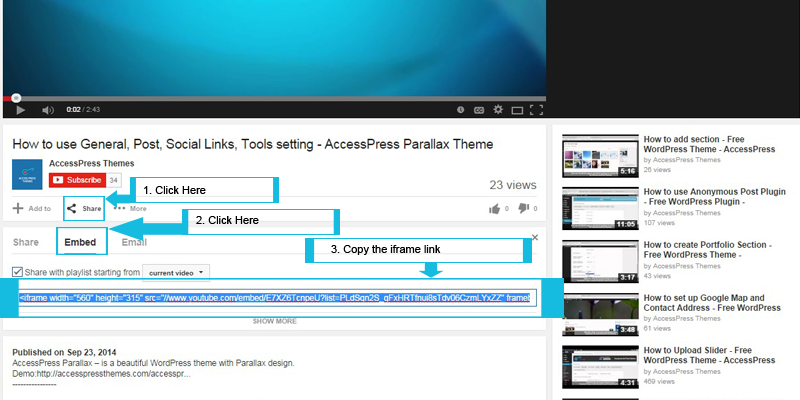
Task: Click the subscriber count 34 badge
Action: pos(113,180)
